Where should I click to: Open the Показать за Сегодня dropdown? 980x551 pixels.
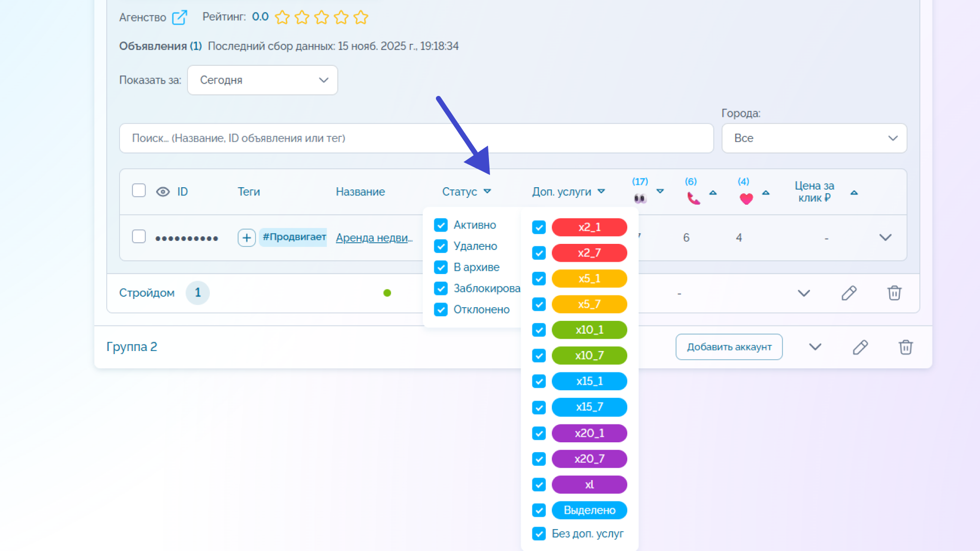(x=262, y=80)
